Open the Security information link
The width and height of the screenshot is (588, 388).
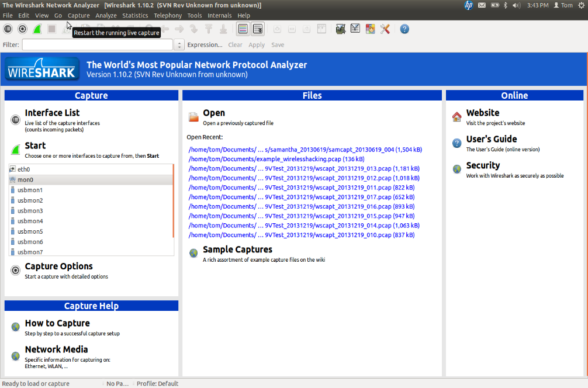point(483,165)
